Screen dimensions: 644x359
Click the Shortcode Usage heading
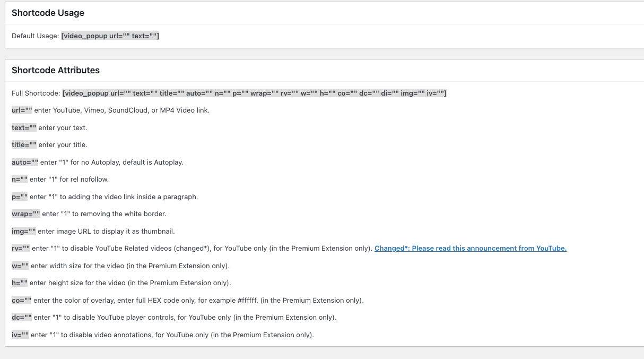click(x=48, y=13)
